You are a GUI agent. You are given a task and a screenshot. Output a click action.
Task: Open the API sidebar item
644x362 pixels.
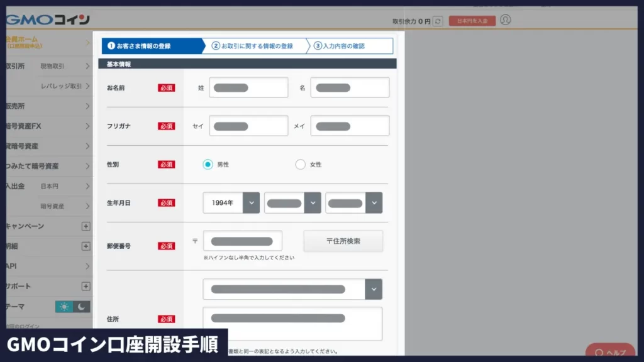point(49,266)
